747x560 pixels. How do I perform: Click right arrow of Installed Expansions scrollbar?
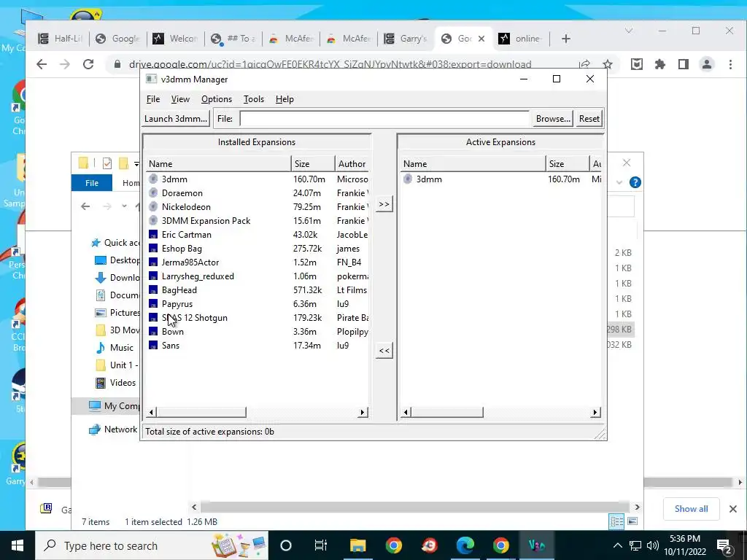pos(363,413)
